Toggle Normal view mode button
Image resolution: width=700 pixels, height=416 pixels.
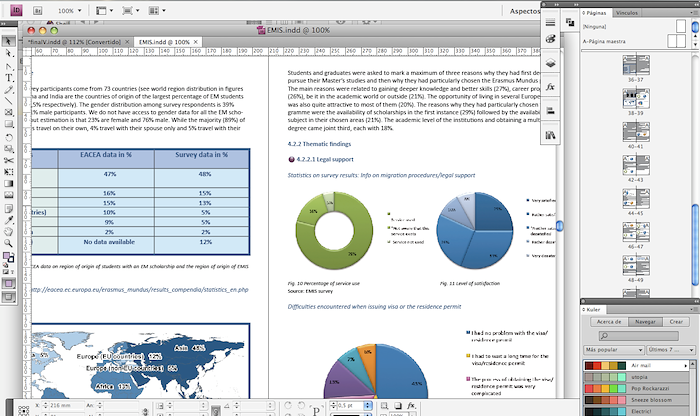tap(9, 283)
